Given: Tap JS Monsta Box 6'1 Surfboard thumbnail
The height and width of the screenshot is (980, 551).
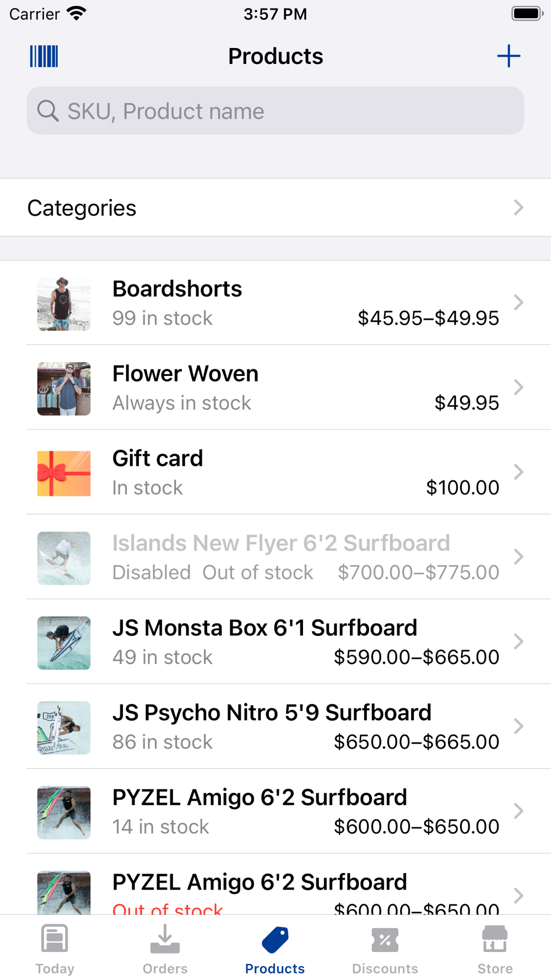Looking at the screenshot, I should click(64, 643).
